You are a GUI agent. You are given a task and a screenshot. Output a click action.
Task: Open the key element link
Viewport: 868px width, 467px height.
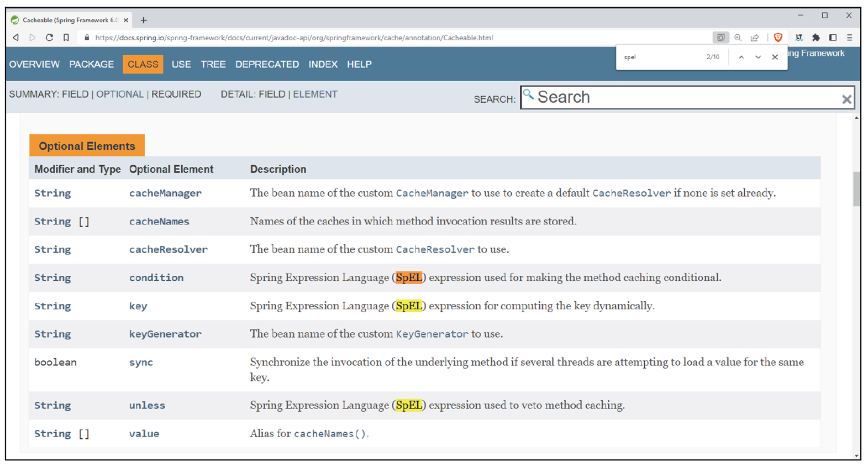click(x=138, y=306)
